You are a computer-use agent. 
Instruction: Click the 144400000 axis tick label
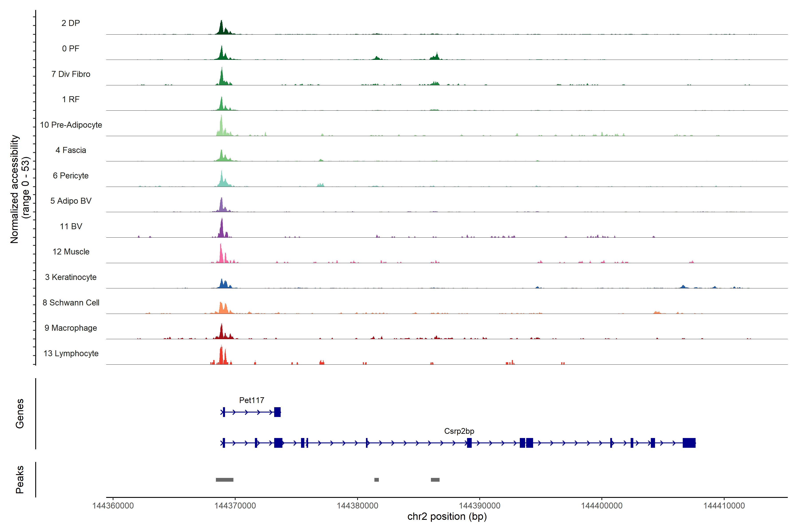pos(602,506)
